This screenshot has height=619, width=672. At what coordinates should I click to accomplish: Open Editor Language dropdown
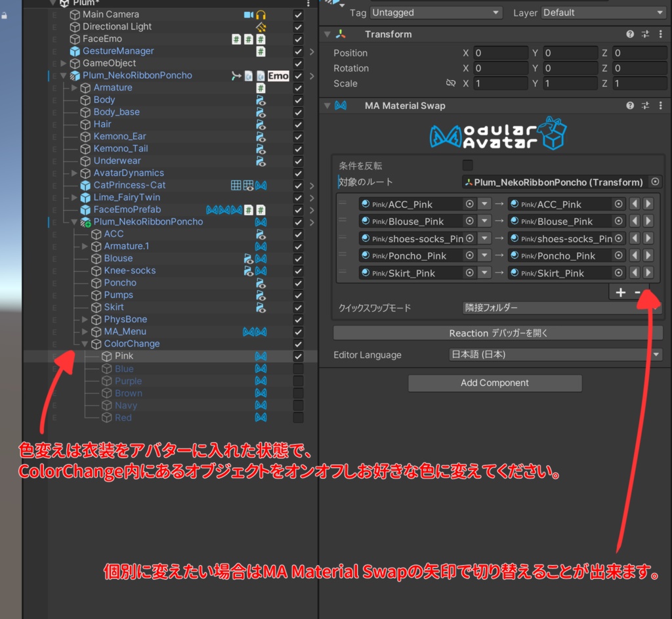(x=555, y=354)
